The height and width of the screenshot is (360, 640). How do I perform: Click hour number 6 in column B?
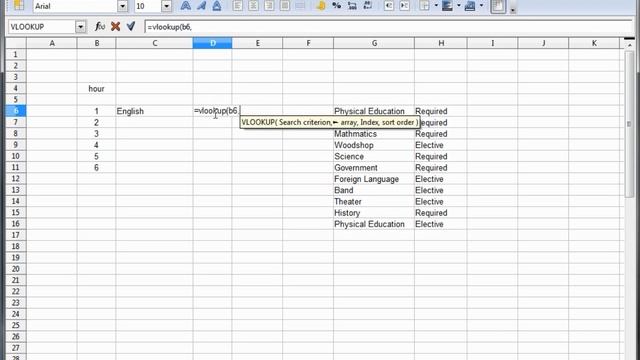point(96,168)
